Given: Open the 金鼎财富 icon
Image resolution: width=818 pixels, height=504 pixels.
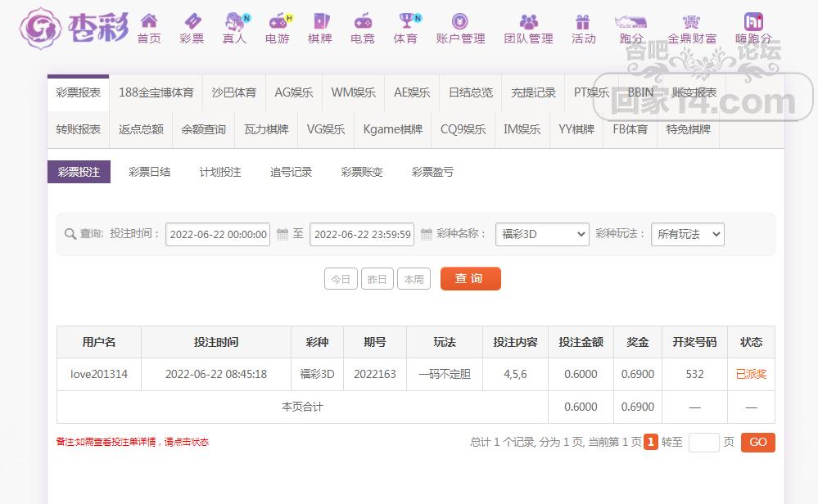Looking at the screenshot, I should (x=691, y=21).
